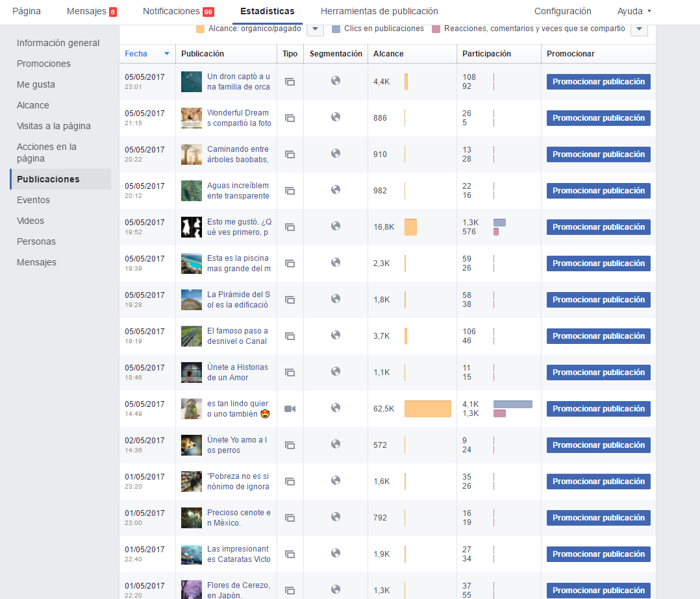The width and height of the screenshot is (700, 599).
Task: Open thumbnail of the Cataratas Victoria post
Action: tap(192, 554)
